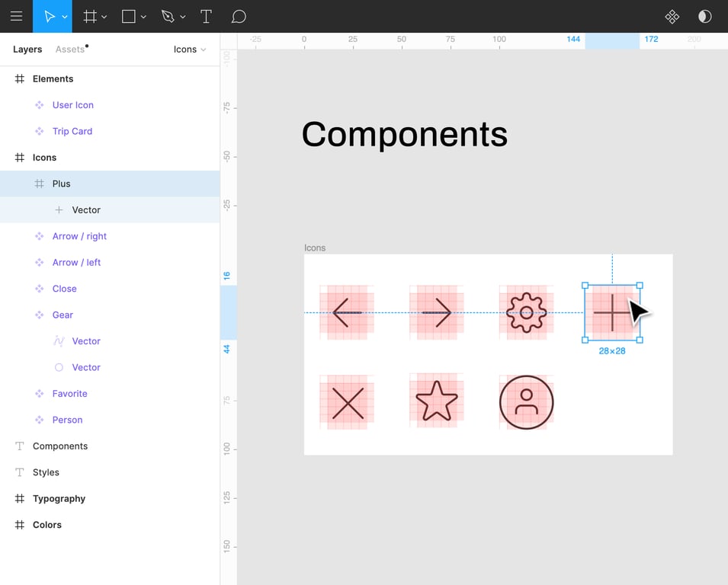Open the Icons page dropdown
This screenshot has height=585, width=728.
coord(190,50)
